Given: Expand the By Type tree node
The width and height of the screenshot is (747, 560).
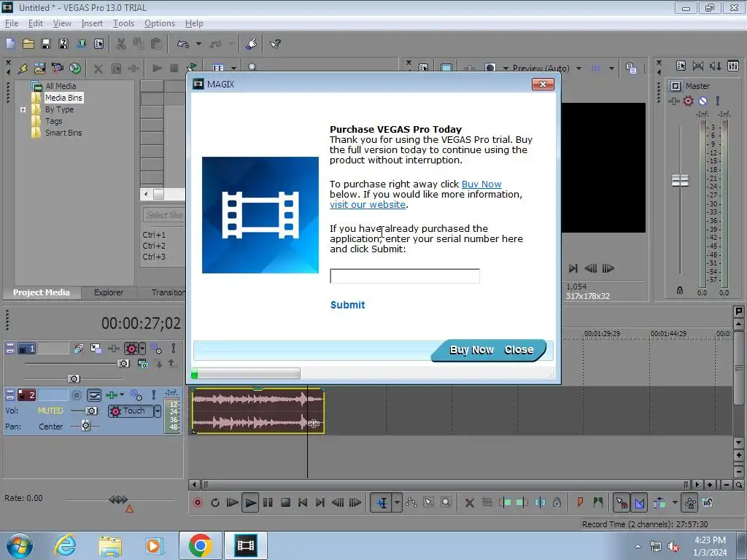Looking at the screenshot, I should (23, 109).
